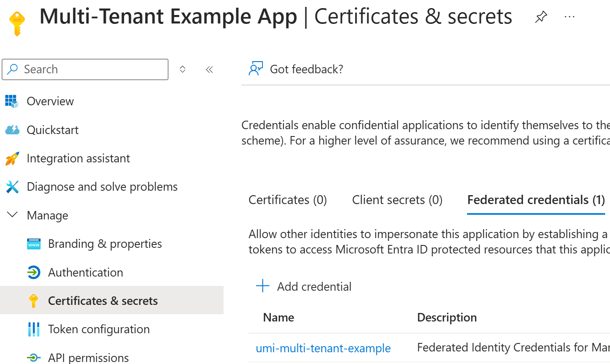Switch to the Certificates (0) tab
This screenshot has width=610, height=364.
[288, 200]
